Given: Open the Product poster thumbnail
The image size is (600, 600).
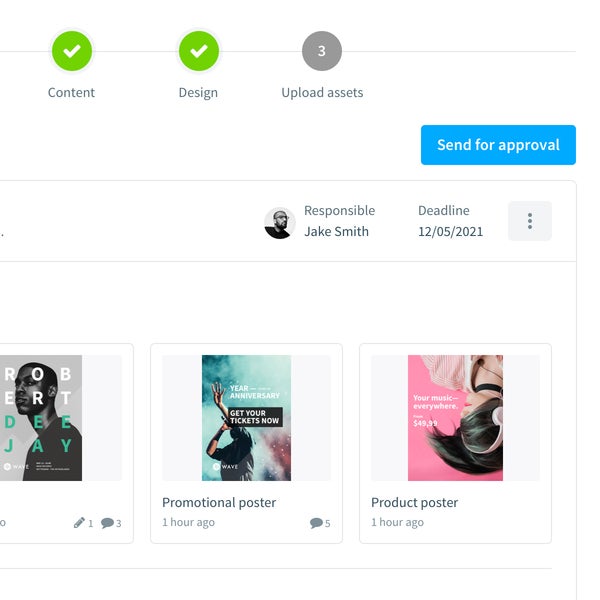Looking at the screenshot, I should (455, 418).
